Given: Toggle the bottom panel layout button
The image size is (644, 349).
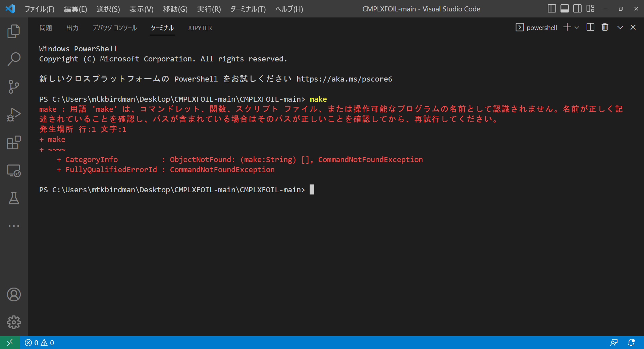Looking at the screenshot, I should (565, 9).
